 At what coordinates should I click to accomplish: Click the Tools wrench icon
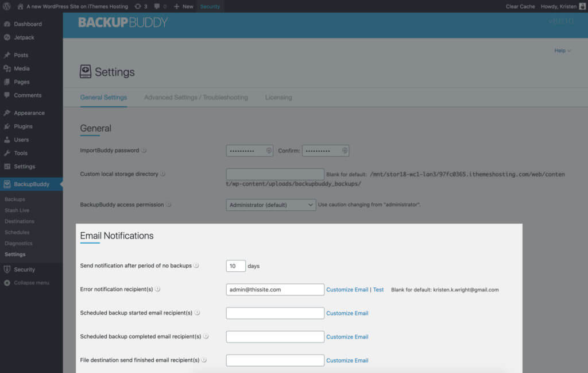7,153
